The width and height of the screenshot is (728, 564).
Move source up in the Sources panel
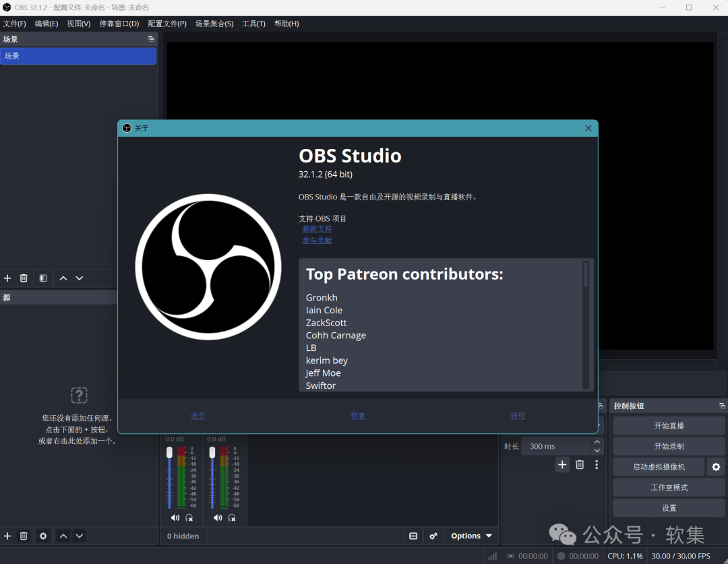pyautogui.click(x=63, y=536)
